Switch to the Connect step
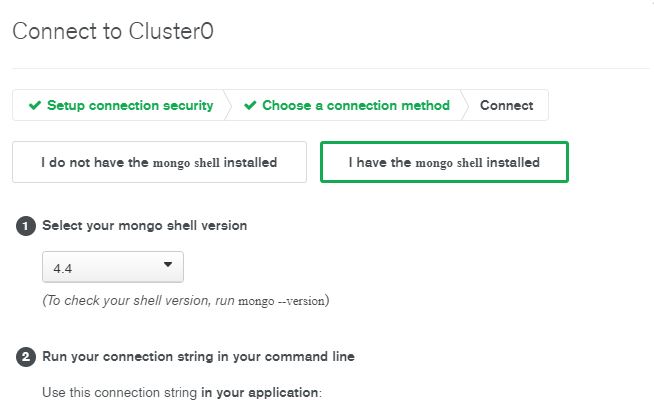 (x=506, y=106)
